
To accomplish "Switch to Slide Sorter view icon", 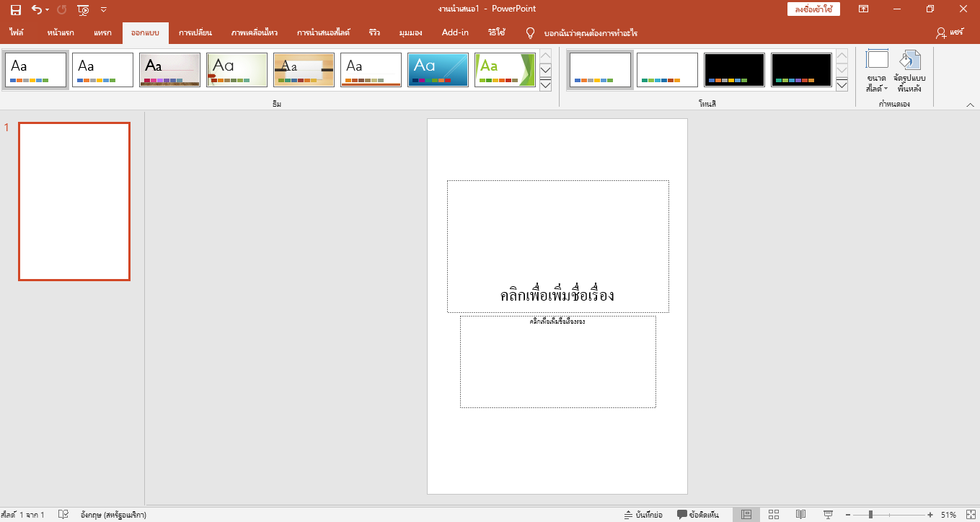I will point(773,514).
